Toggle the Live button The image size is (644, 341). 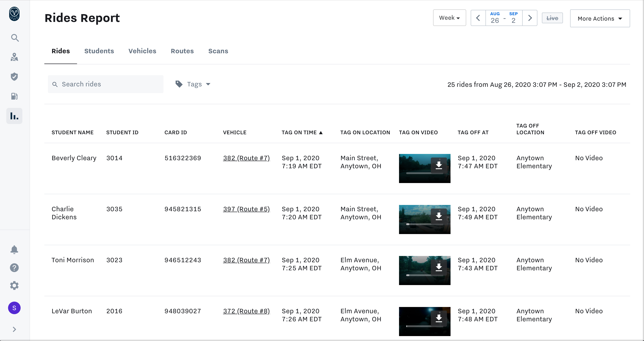pos(552,18)
